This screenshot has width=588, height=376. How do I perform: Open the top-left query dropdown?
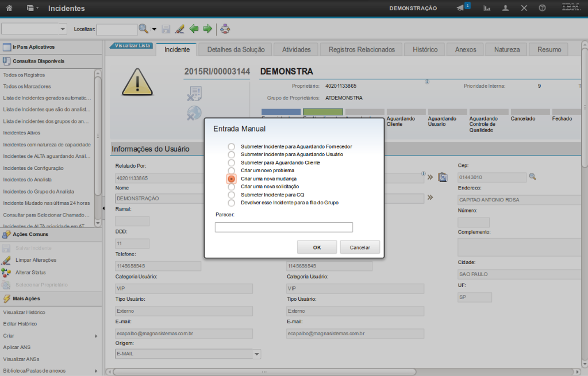tap(63, 29)
